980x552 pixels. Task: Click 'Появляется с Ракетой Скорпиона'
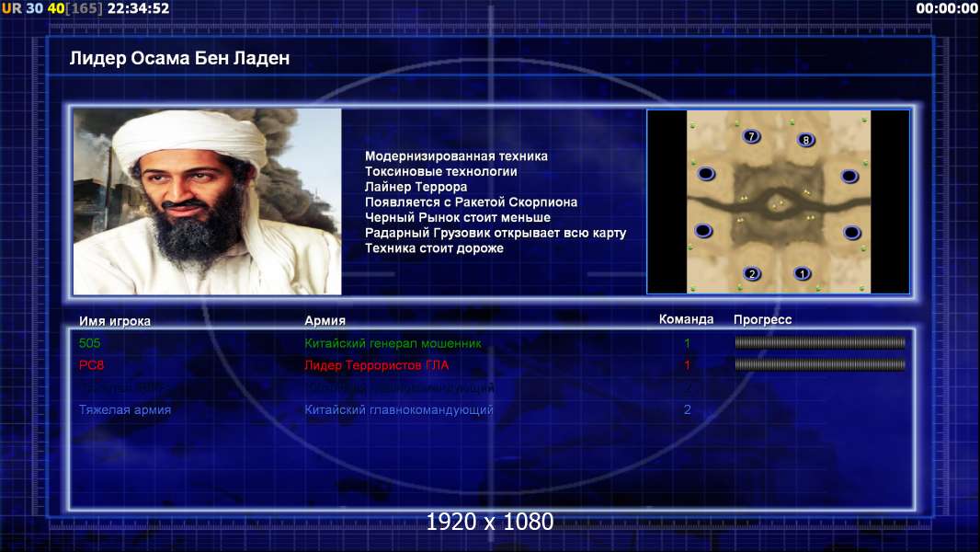pos(472,201)
